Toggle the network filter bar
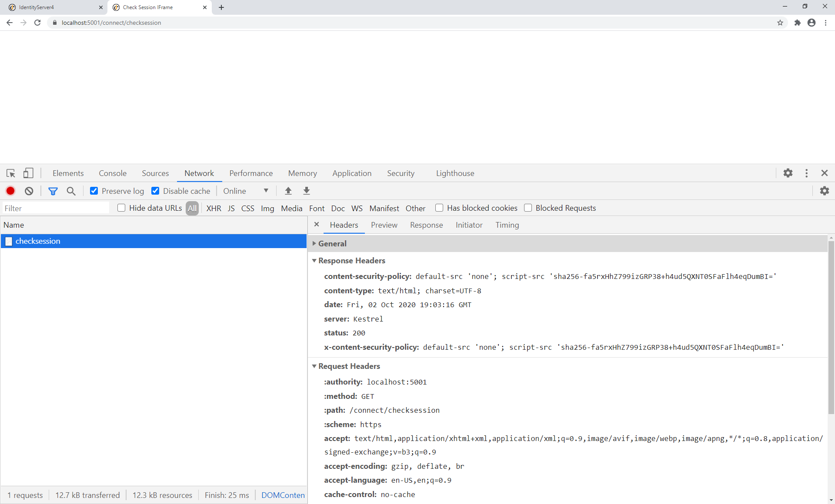 pos(53,191)
